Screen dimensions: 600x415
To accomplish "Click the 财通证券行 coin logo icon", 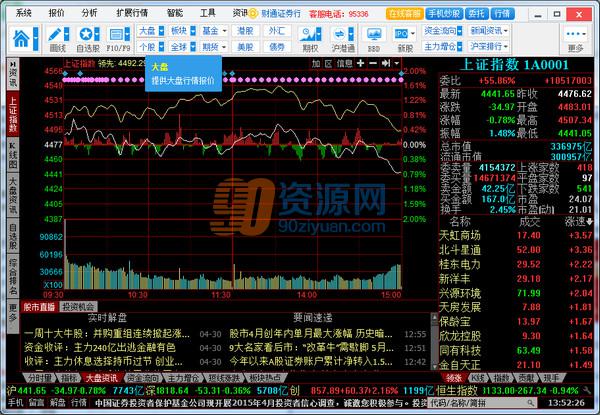I will (x=253, y=14).
